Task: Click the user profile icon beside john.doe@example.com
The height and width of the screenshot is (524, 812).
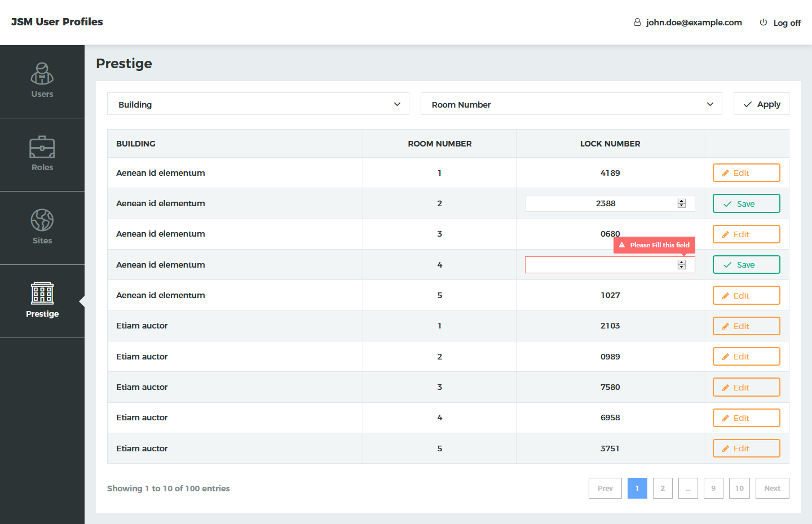Action: click(637, 23)
